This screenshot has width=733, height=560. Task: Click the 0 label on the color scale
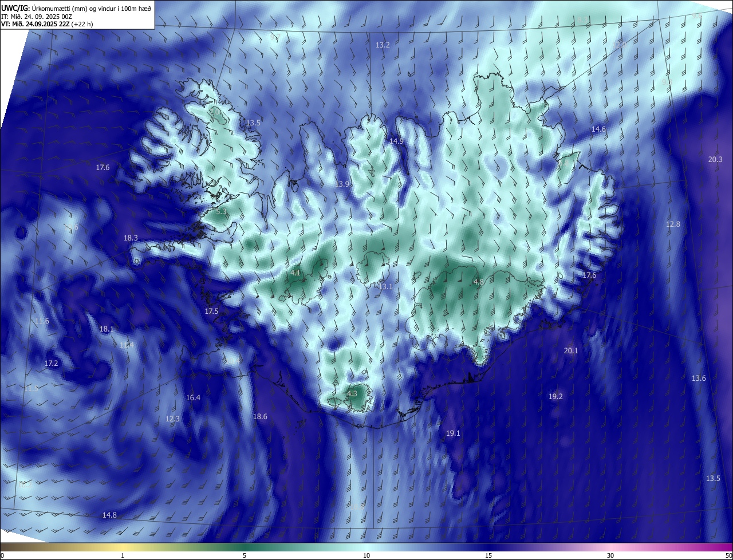(2, 555)
